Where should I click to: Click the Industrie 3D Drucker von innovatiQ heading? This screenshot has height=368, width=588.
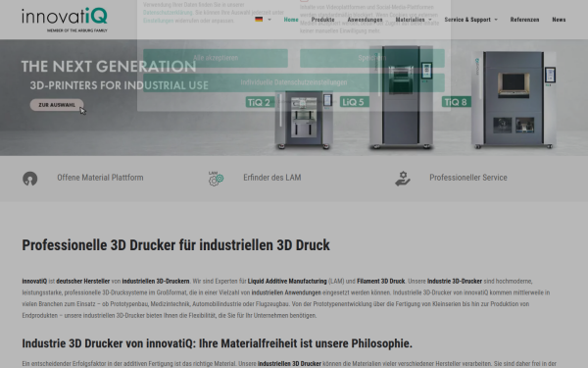[x=217, y=343]
